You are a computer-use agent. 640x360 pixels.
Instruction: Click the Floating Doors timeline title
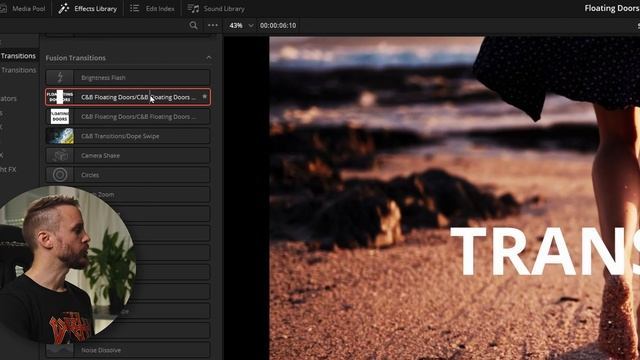(612, 8)
